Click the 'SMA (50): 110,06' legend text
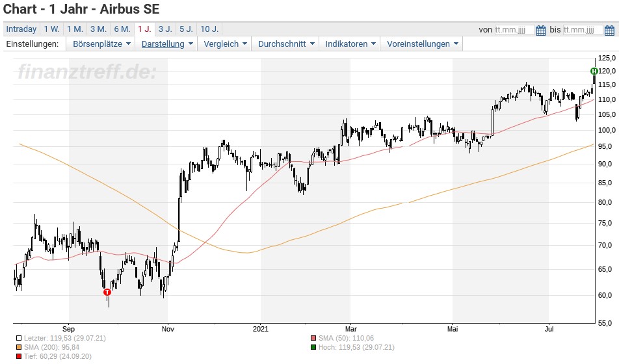Viewport: 619px width, 364px height. [346, 339]
